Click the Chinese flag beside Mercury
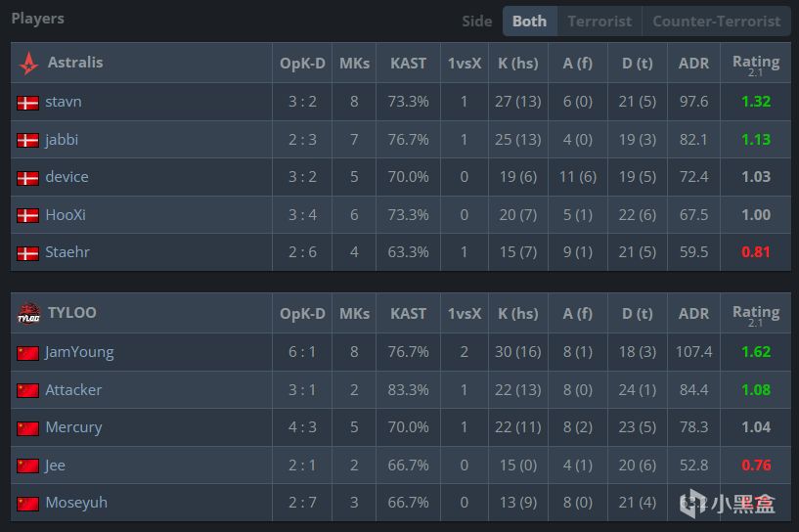 (27, 428)
